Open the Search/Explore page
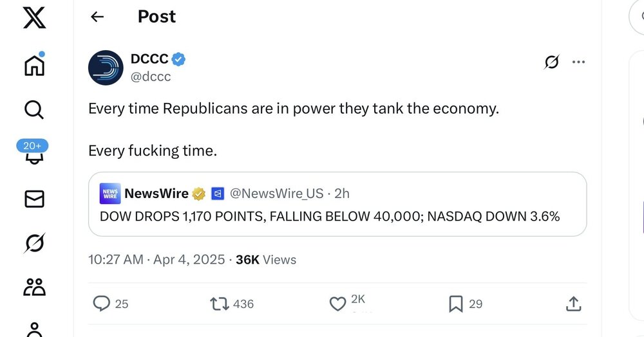The image size is (644, 337). coord(34,110)
